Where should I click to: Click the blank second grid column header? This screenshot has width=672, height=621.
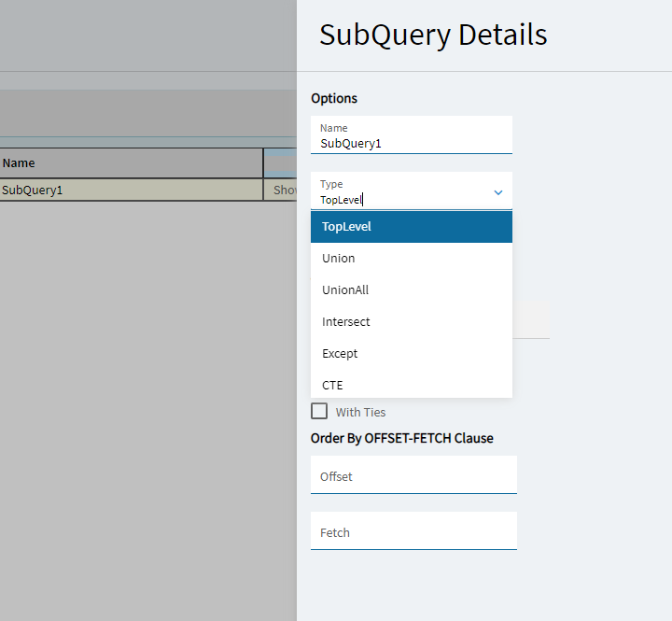[280, 162]
